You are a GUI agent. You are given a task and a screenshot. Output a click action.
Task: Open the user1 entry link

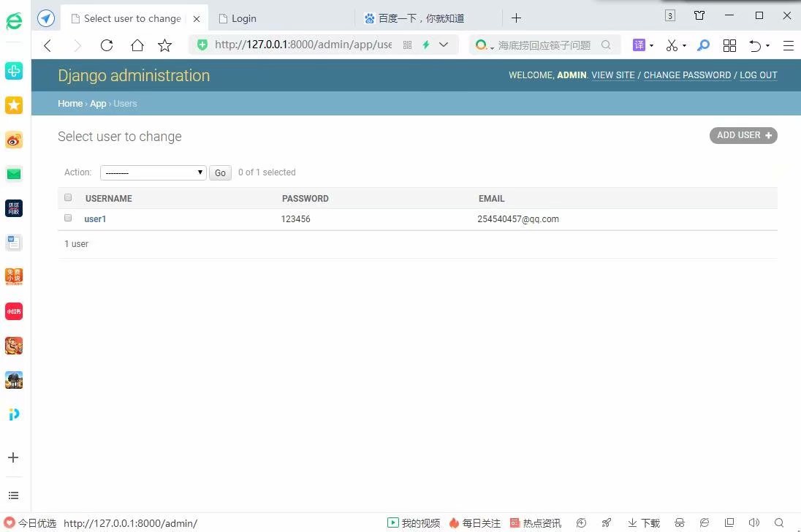click(x=95, y=219)
